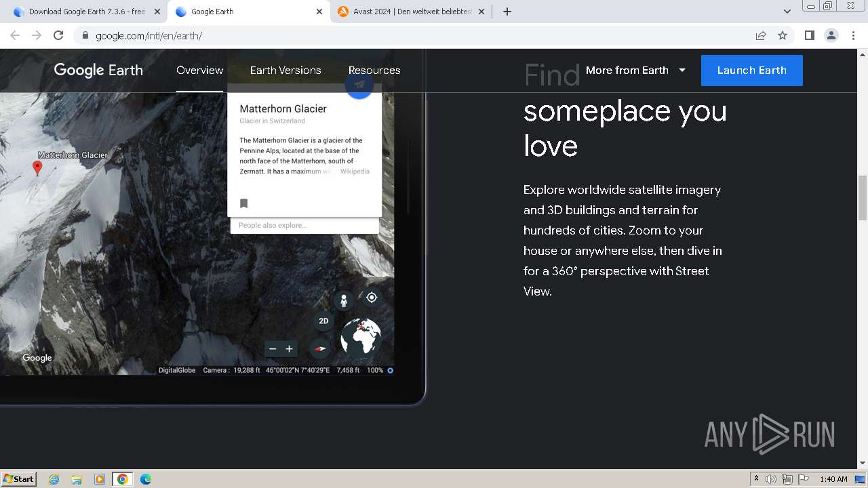Zoom in with the plus button
Screen dimensions: 868x488
(x=289, y=349)
